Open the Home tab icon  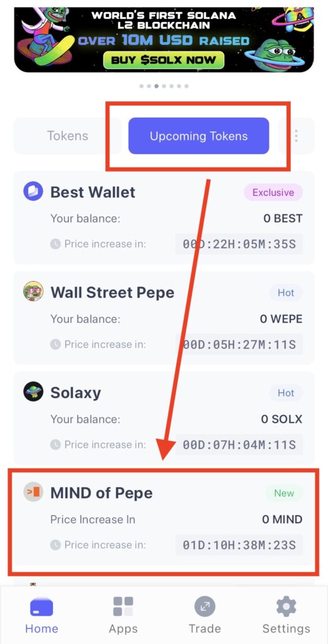42,608
